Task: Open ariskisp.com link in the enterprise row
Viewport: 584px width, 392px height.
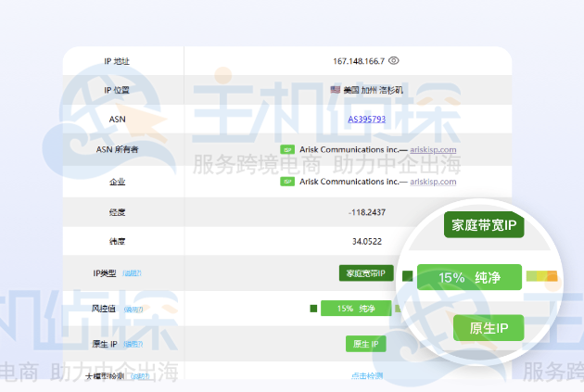Action: click(433, 182)
